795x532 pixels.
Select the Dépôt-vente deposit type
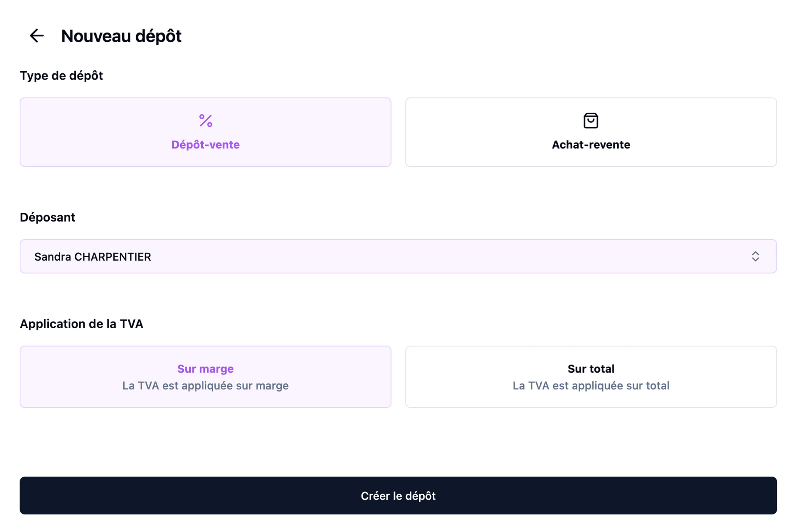pos(206,132)
